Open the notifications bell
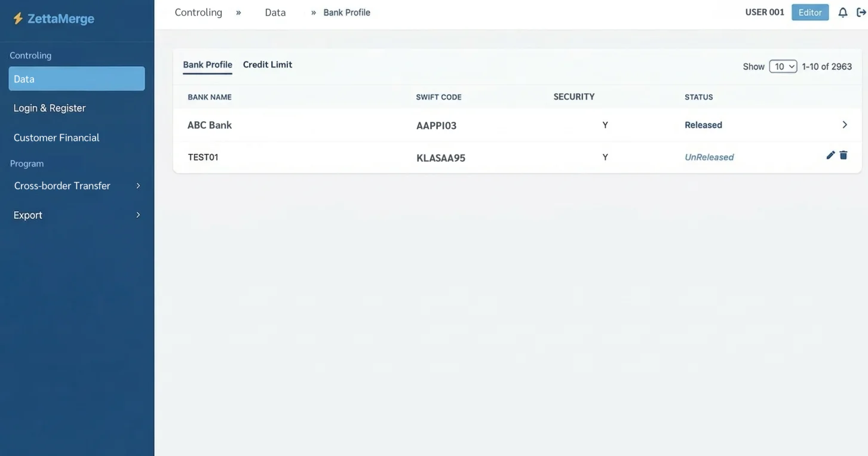 (x=843, y=13)
